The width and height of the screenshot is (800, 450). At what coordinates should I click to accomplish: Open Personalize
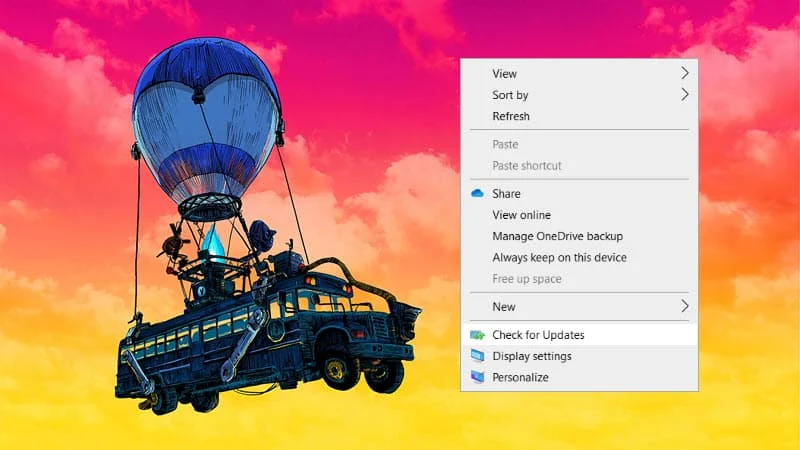(x=579, y=378)
